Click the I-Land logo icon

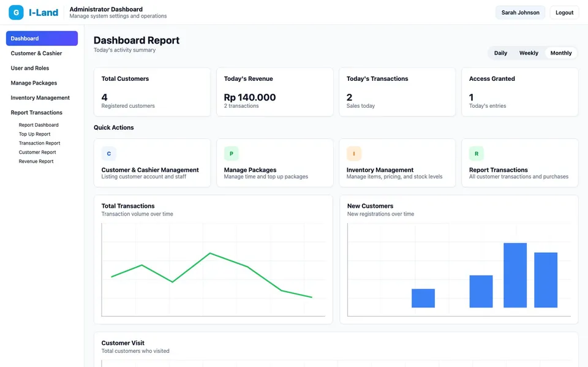click(16, 12)
